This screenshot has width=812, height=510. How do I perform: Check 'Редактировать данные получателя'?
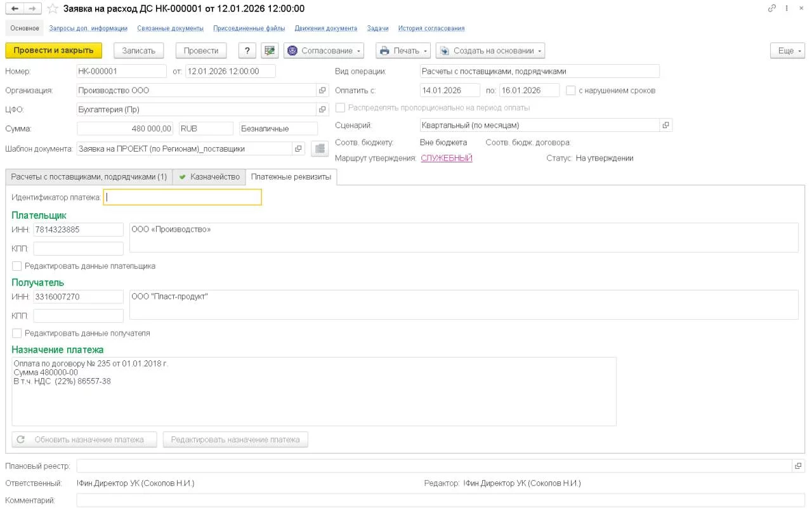point(17,333)
